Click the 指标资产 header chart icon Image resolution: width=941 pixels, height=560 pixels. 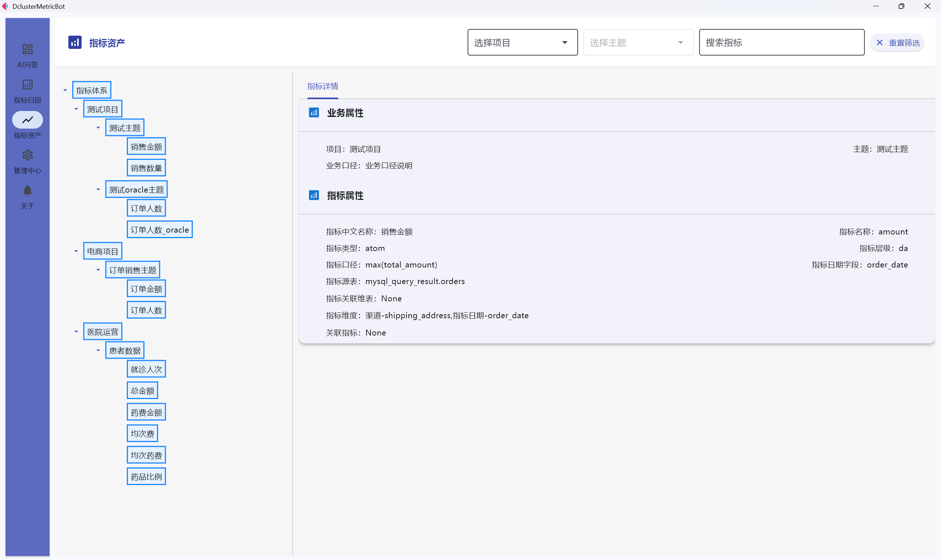point(75,42)
